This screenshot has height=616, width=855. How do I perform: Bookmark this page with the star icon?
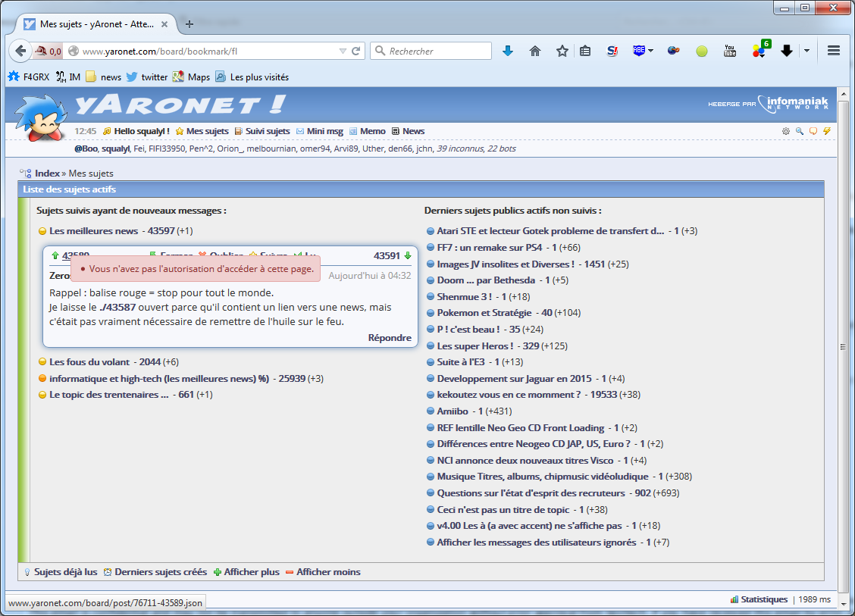tap(562, 51)
